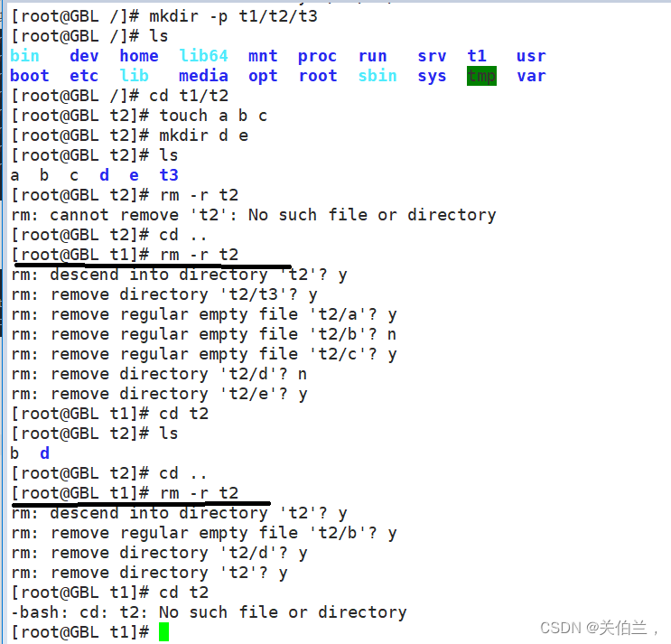Viewport: 671px width, 644px height.
Task: Click the 'mkdir d e' command
Action: 204,135
